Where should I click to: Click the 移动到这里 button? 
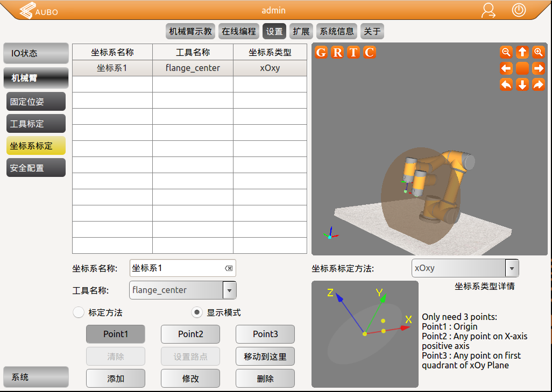(x=265, y=357)
